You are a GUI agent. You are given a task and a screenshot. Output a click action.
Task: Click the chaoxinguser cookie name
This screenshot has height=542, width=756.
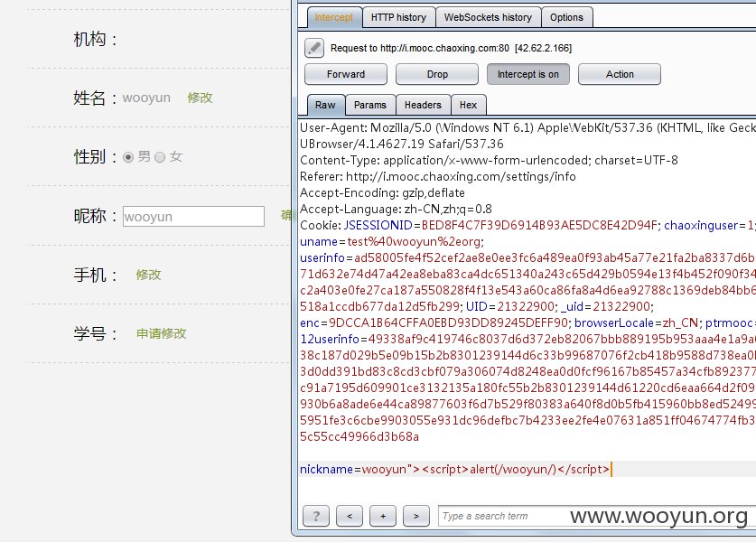pyautogui.click(x=701, y=225)
